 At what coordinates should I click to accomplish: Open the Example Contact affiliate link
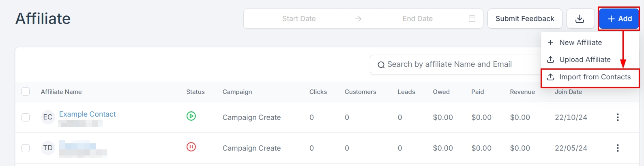click(87, 114)
